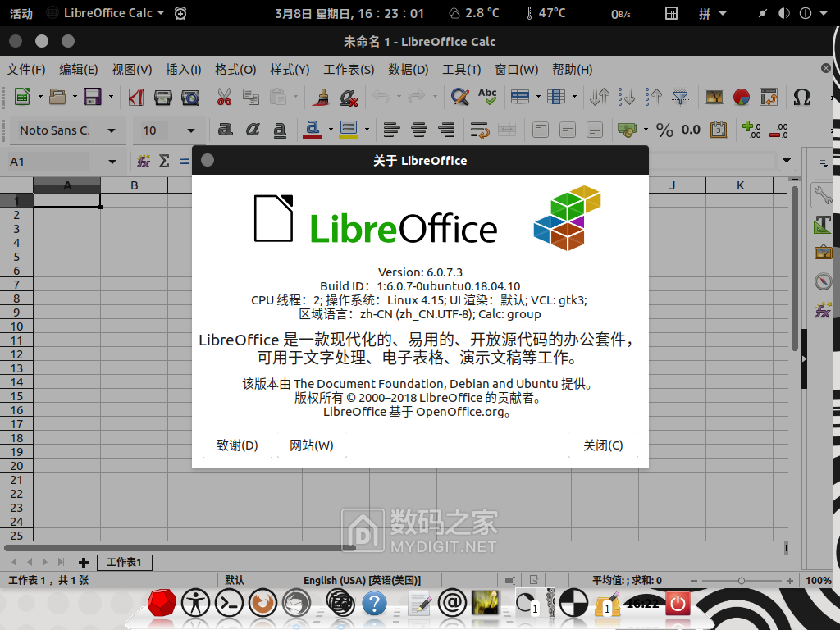This screenshot has height=630, width=840.
Task: Open sidebar Properties wrench icon
Action: tap(823, 194)
